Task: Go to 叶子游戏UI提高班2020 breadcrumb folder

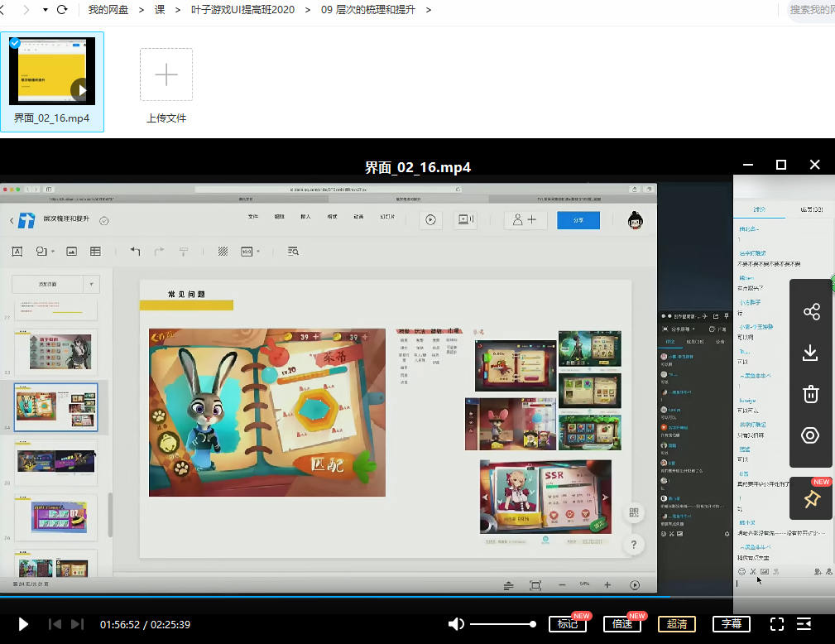Action: click(x=242, y=10)
